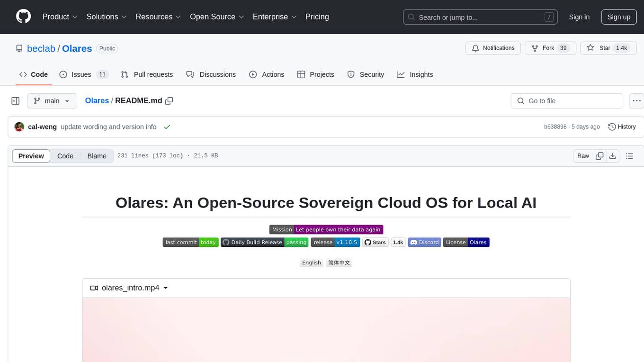Expand the Open Source menu
The image size is (644, 362).
point(217,17)
